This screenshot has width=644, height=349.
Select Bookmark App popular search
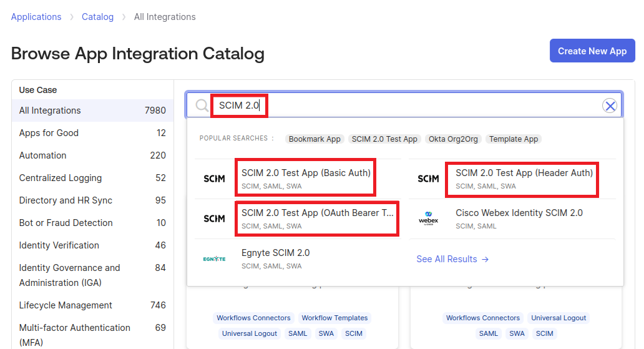(x=315, y=139)
